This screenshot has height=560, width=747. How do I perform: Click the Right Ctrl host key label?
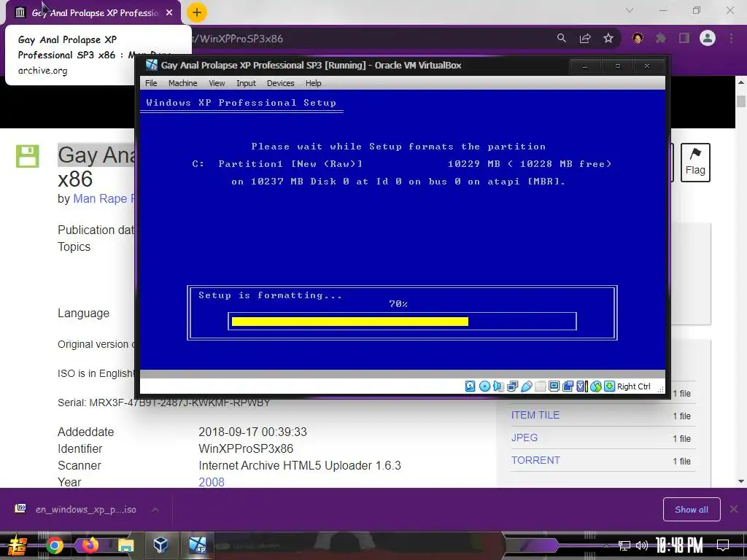pyautogui.click(x=634, y=386)
